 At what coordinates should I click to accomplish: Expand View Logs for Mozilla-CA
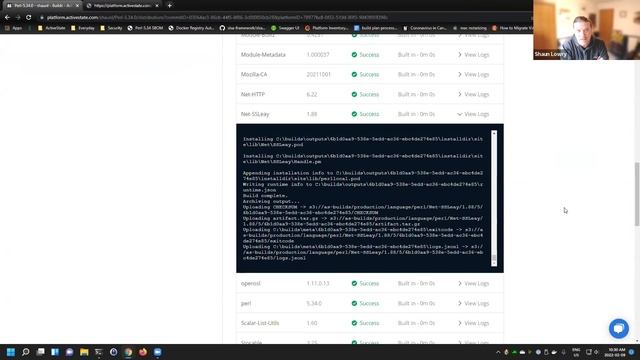(473, 74)
